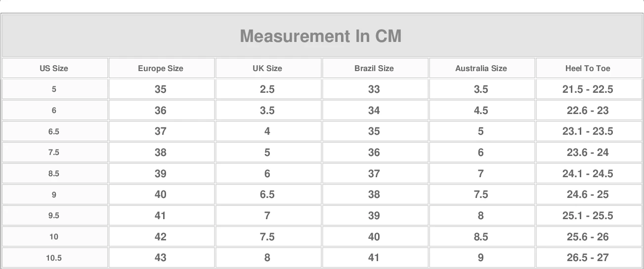The height and width of the screenshot is (269, 644).
Task: Click the "Measurement In CM" table title
Action: pyautogui.click(x=321, y=36)
